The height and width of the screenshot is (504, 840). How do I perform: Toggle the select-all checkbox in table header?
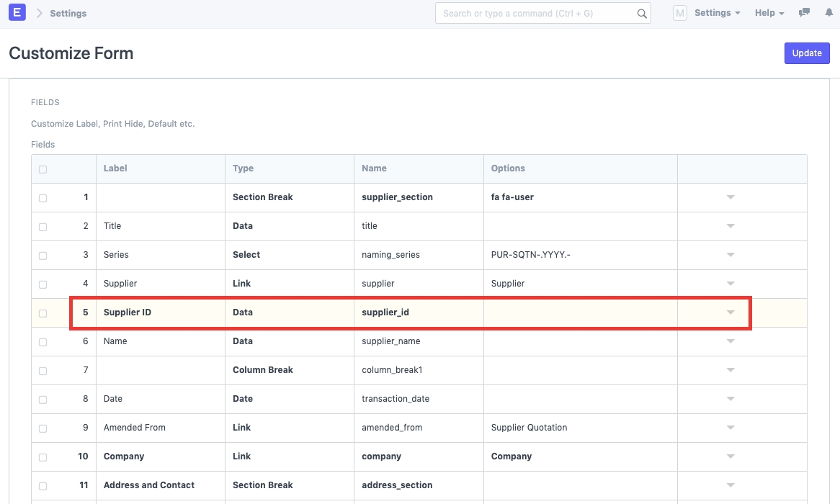click(x=43, y=169)
